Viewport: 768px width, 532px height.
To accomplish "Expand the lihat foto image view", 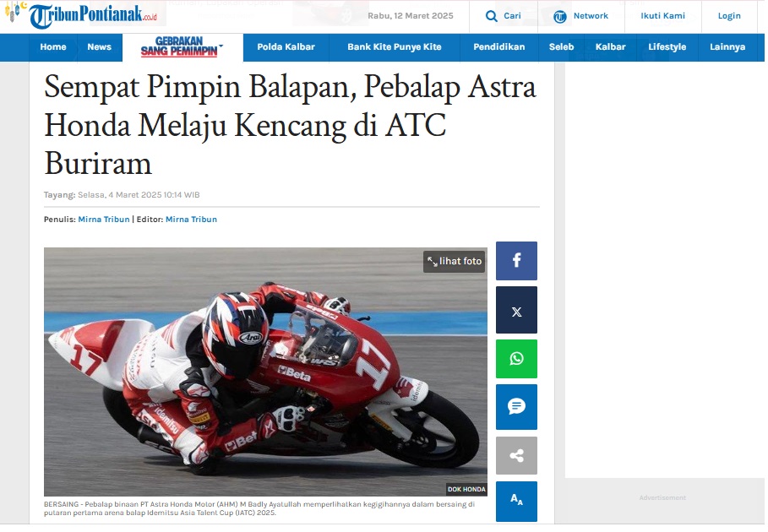I will click(x=455, y=261).
